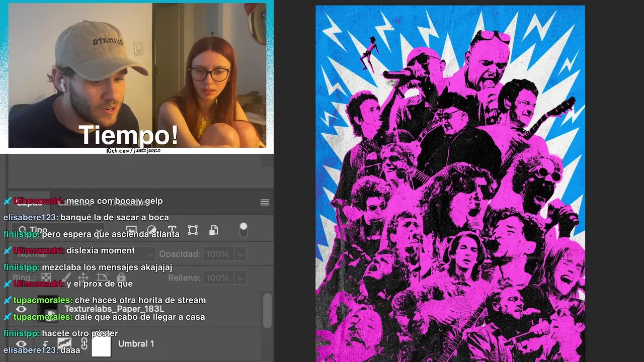
Task: Expand the Opacidad slider arrow
Action: tap(240, 254)
